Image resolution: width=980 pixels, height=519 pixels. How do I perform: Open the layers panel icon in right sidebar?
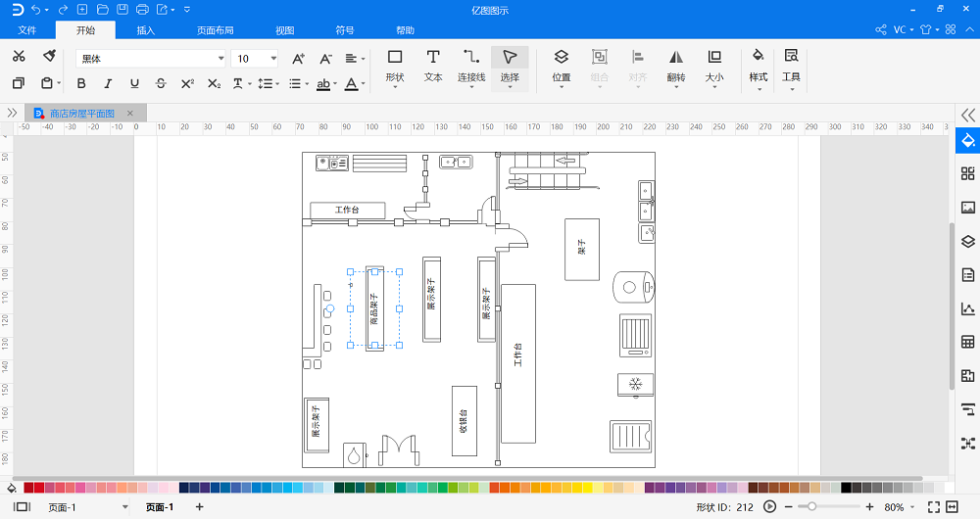pos(968,241)
